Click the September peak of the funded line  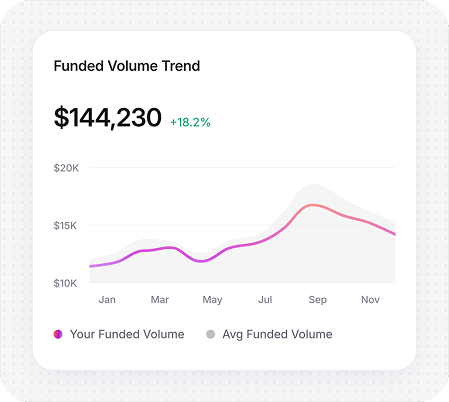click(312, 205)
